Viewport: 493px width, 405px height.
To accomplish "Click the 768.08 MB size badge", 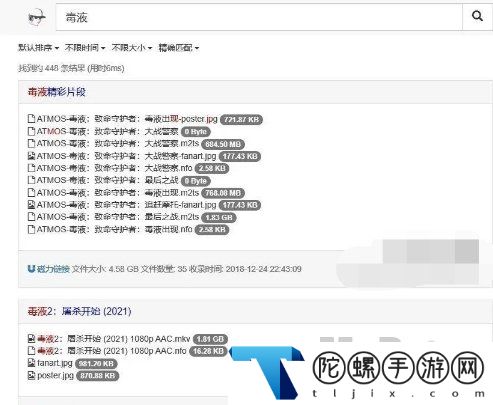I will pyautogui.click(x=223, y=193).
